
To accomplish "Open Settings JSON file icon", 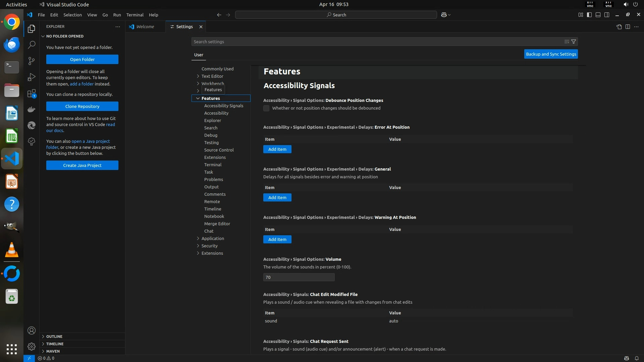I will [619, 26].
